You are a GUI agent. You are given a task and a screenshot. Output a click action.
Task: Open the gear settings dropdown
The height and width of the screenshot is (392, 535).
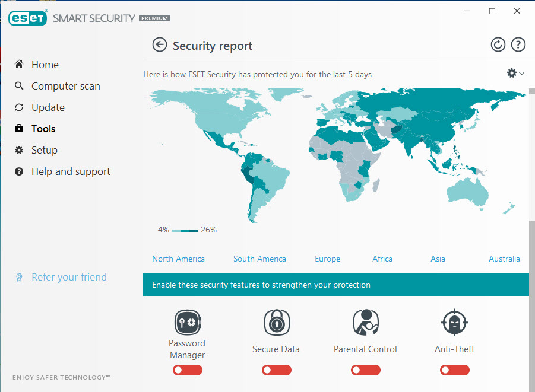coord(515,73)
